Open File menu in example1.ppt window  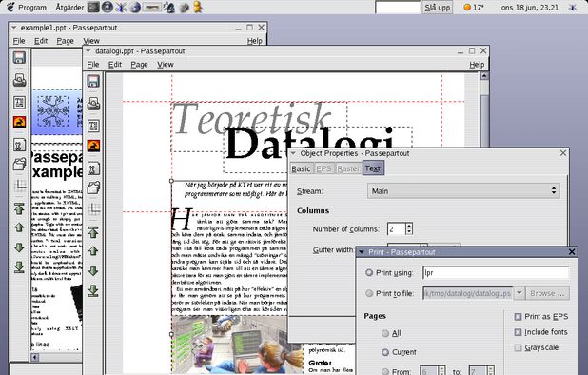(x=19, y=41)
